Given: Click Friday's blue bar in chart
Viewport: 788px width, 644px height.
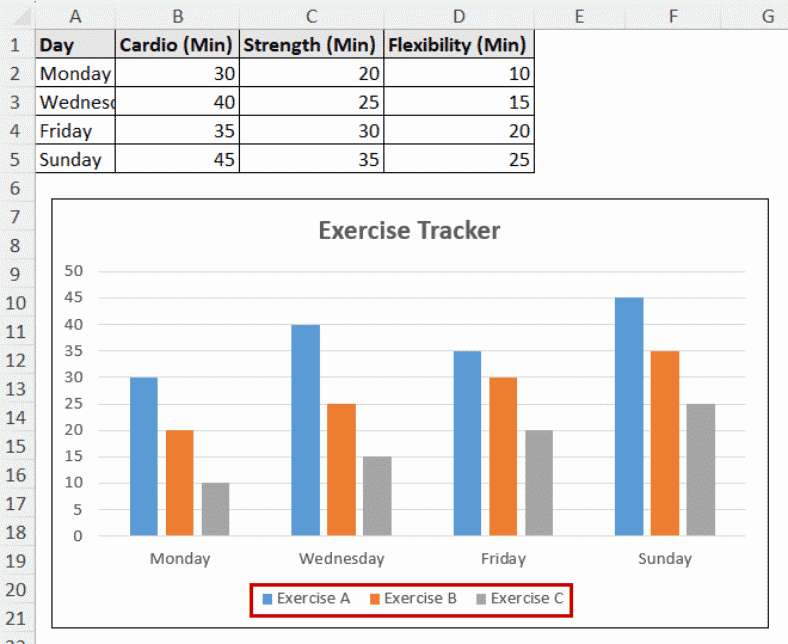Looking at the screenshot, I should coord(467,443).
